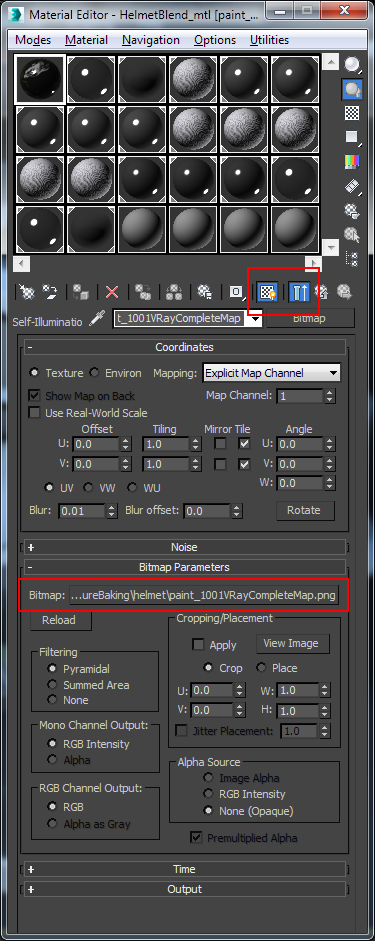
Task: Select the Place radio button
Action: 261,668
